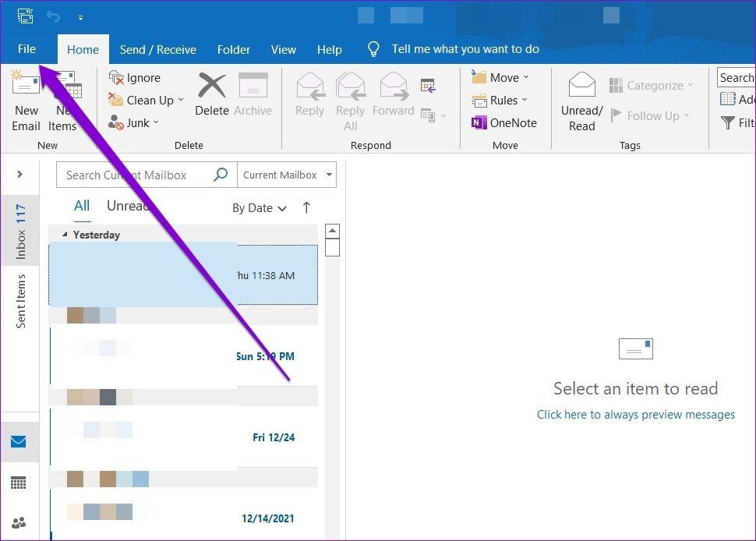
Task: Create a New Email message
Action: tap(26, 100)
